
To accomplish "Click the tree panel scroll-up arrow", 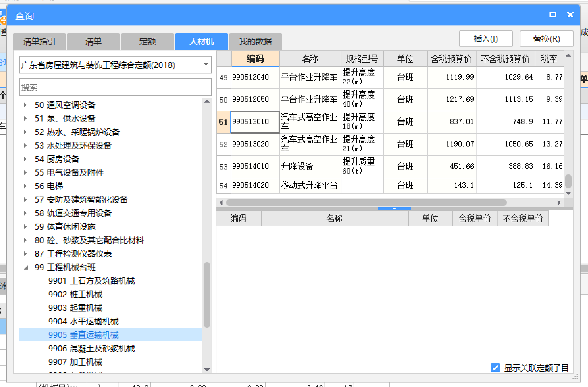I will pos(207,101).
